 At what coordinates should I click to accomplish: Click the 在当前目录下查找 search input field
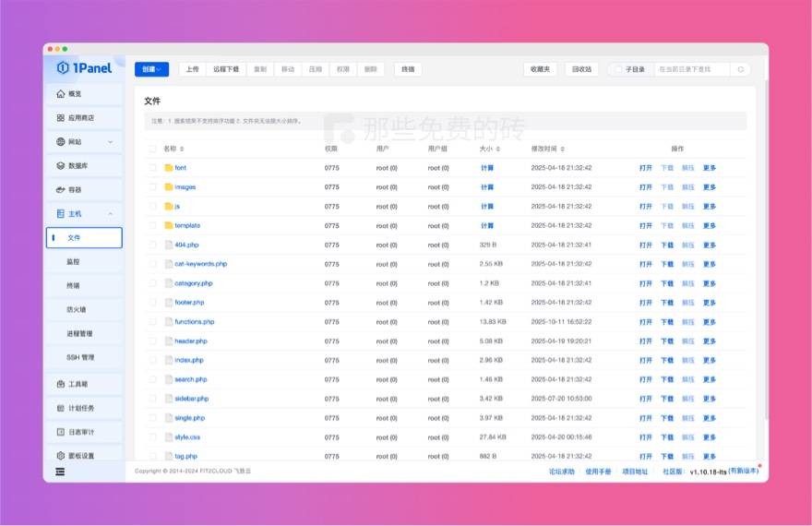click(x=690, y=69)
